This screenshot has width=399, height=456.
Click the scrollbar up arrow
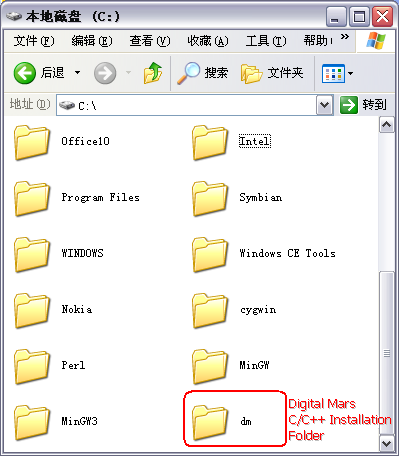click(387, 125)
